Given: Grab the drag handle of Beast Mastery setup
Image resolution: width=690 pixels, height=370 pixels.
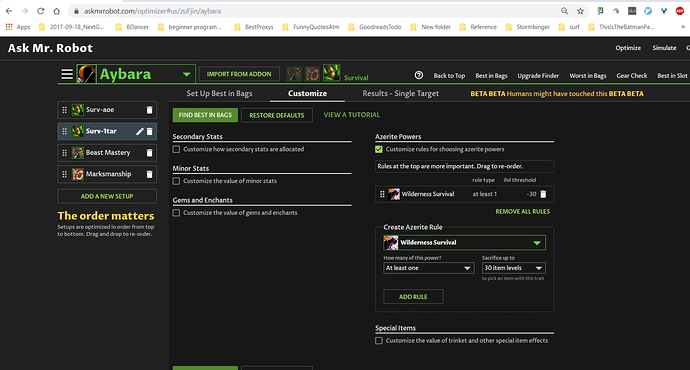Looking at the screenshot, I should 65,153.
